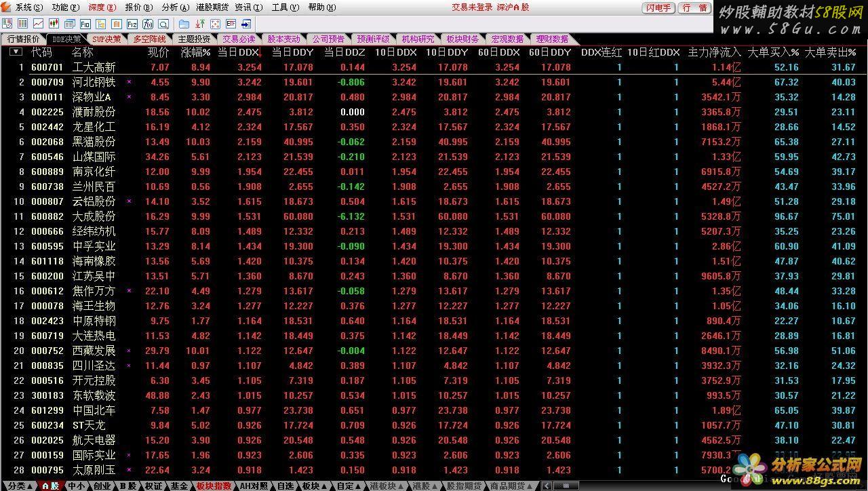Click the multi-window list toolbar icon

click(70, 24)
